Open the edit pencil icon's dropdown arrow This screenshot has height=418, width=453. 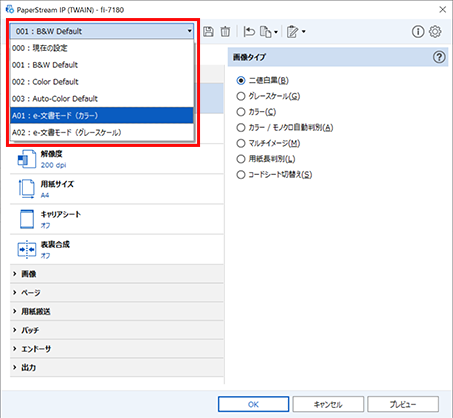304,32
